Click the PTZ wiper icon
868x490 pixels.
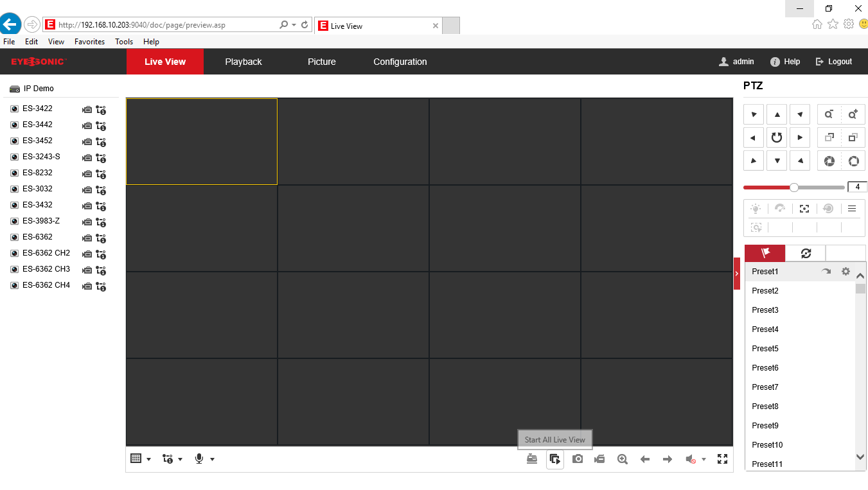[x=780, y=209]
